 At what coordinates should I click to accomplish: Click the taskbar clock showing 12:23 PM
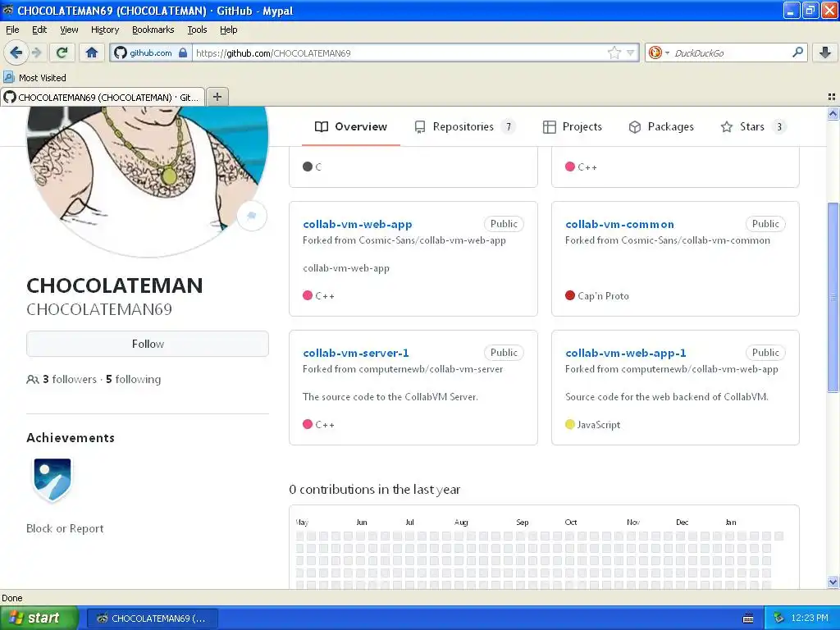(x=810, y=618)
